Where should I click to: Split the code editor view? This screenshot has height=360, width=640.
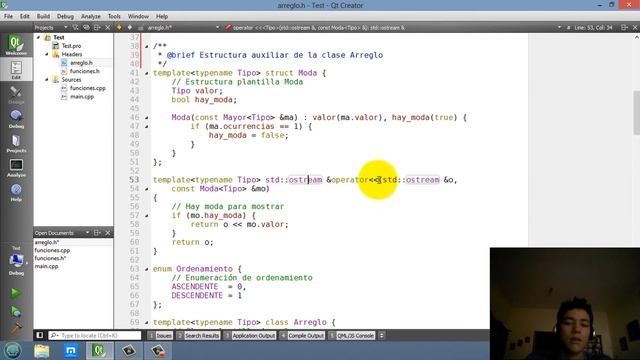tap(624, 27)
